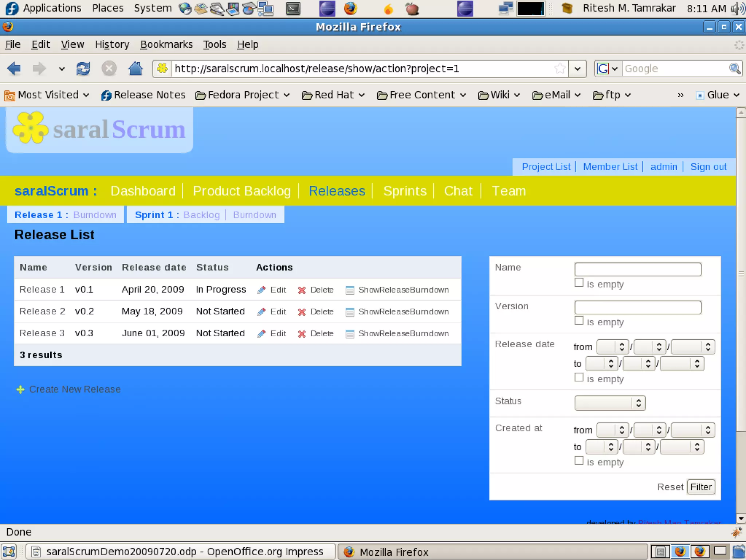This screenshot has height=560, width=746.
Task: Check the Name 'is empty' checkbox
Action: 578,282
